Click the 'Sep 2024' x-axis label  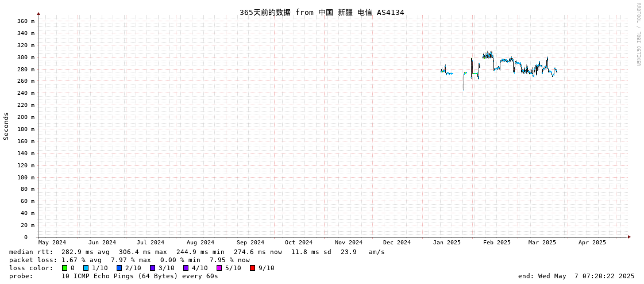(250, 243)
